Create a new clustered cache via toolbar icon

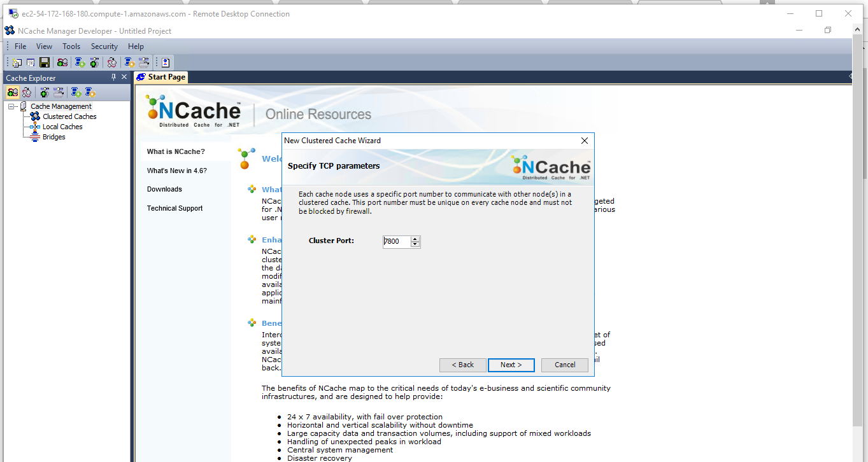pos(62,62)
